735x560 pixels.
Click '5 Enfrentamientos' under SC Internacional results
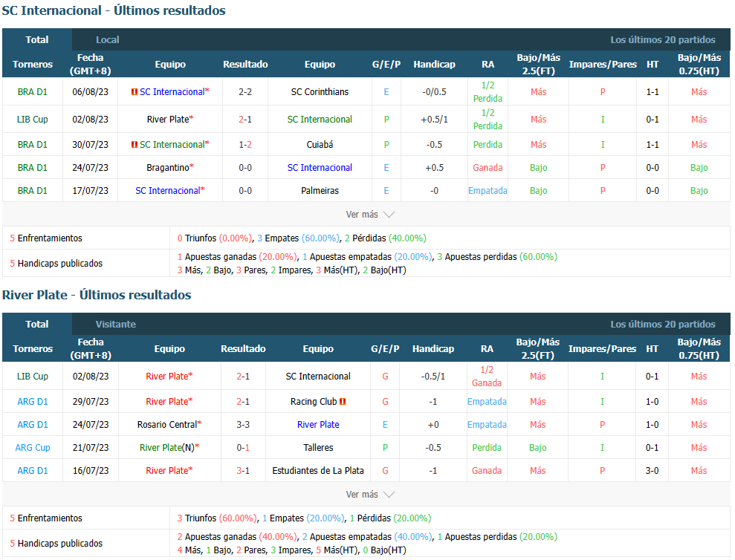pyautogui.click(x=46, y=238)
